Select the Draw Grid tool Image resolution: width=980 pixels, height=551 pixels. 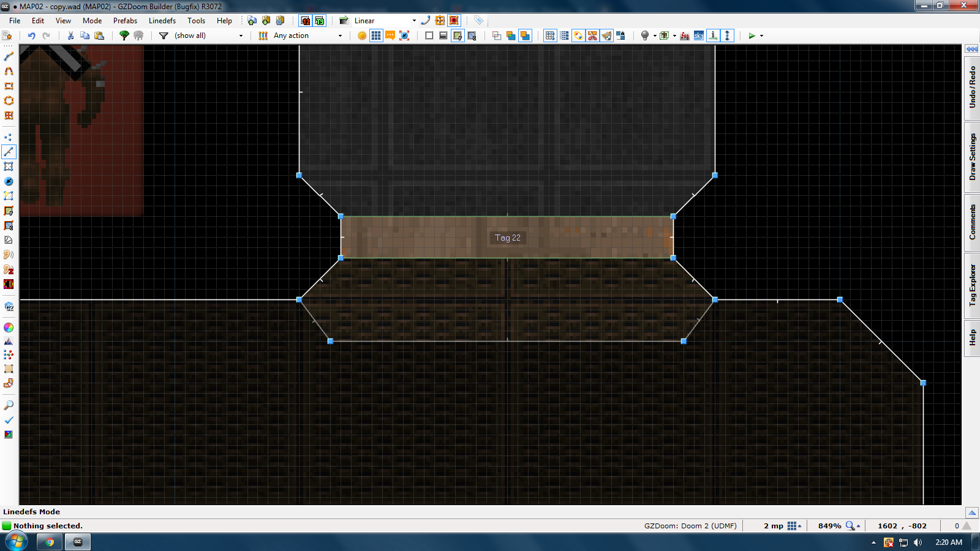coord(9,115)
